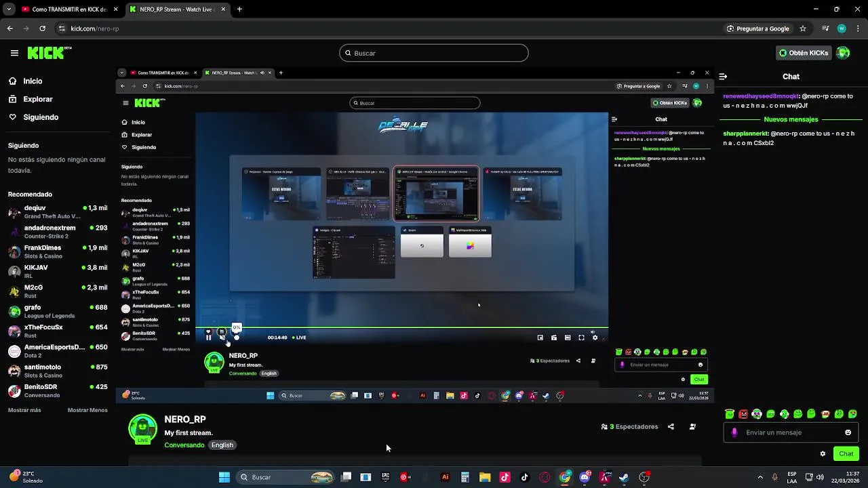Show hidden system tray icons
The width and height of the screenshot is (868, 488).
point(760,477)
